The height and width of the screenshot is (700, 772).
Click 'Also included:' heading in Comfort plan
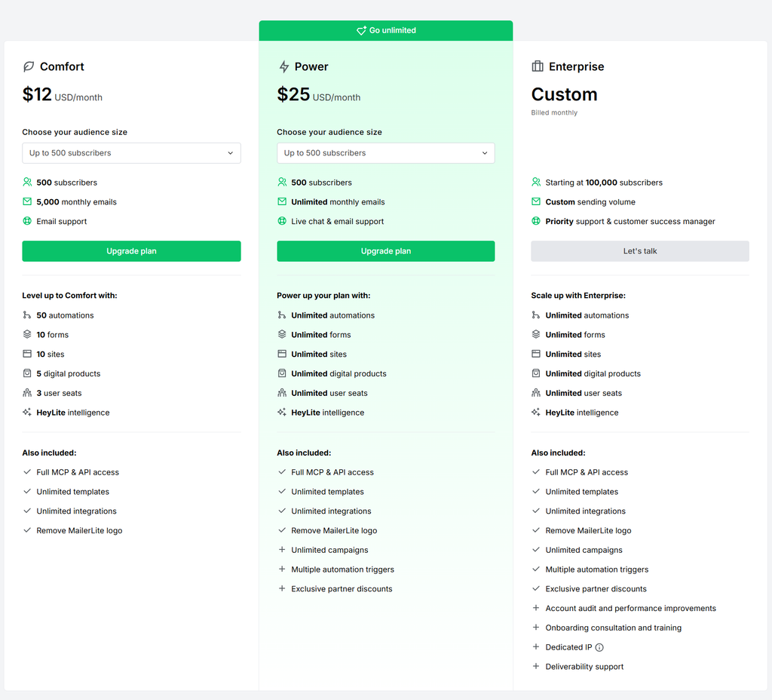click(49, 453)
